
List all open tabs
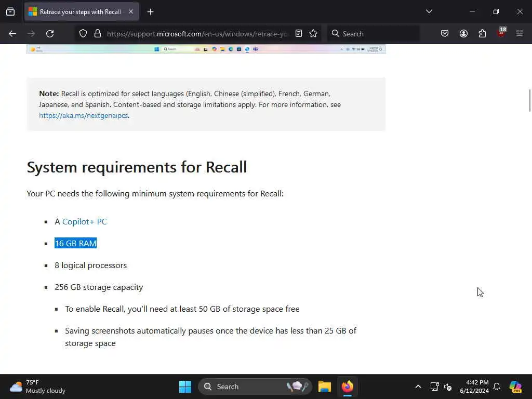[x=429, y=12]
